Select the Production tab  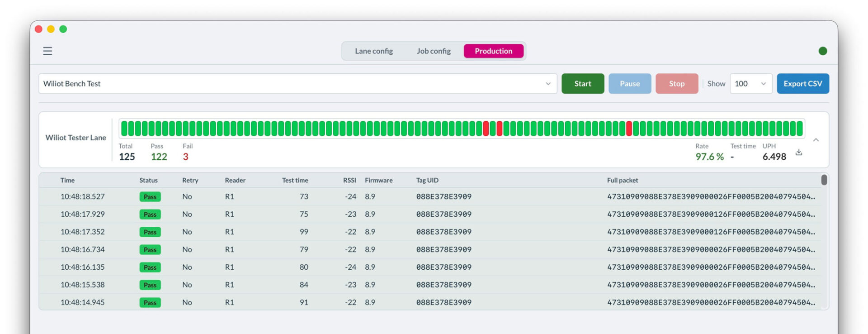tap(494, 51)
